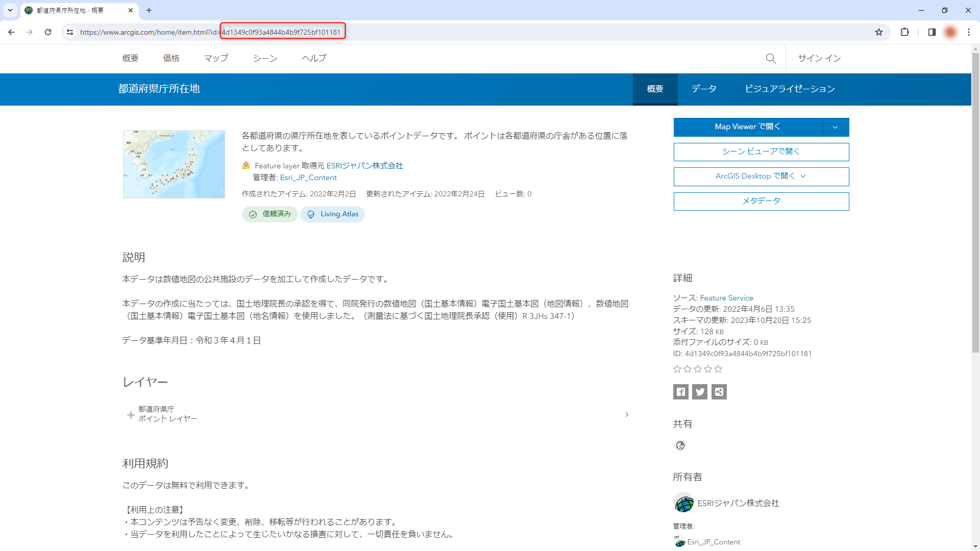The height and width of the screenshot is (551, 980).
Task: Open the マップ navigation item
Action: point(216,59)
